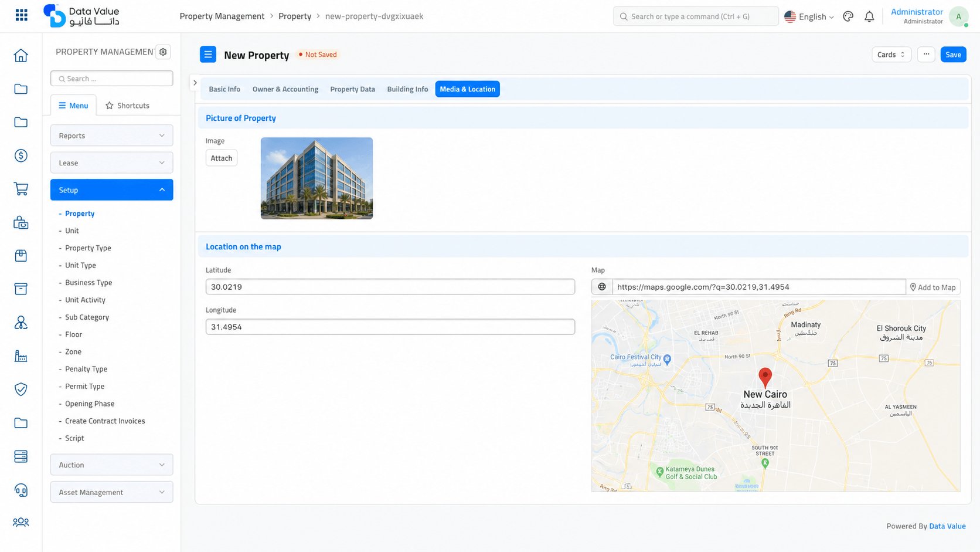Viewport: 980px width, 552px height.
Task: Click the theme palette icon
Action: pyautogui.click(x=848, y=16)
